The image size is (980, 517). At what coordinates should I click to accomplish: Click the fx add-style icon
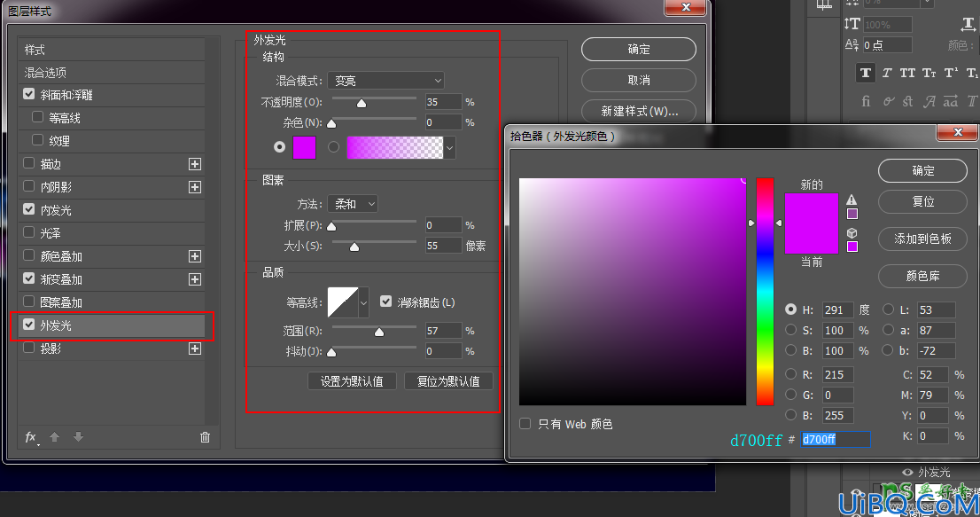(x=31, y=437)
